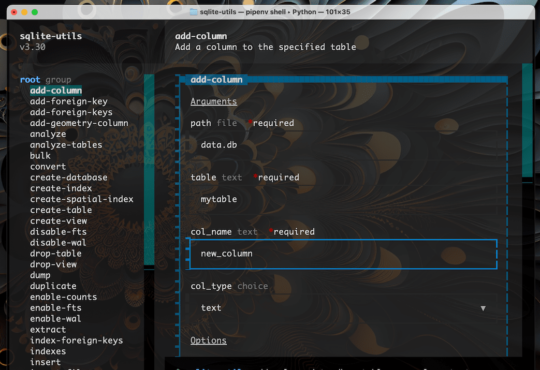Maximize the window with green button
Screen dimensions: 540x370
(35, 12)
